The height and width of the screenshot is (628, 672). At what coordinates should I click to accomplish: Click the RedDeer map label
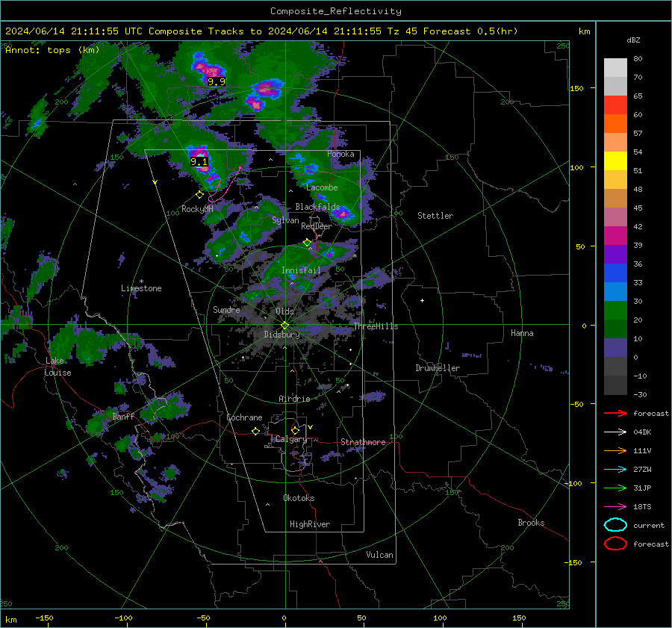tap(317, 226)
